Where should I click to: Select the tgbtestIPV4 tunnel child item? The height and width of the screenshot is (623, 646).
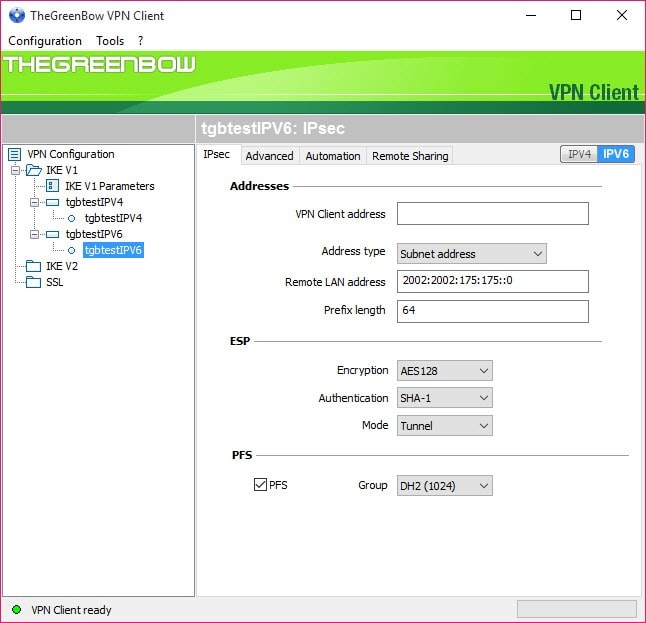pyautogui.click(x=113, y=218)
